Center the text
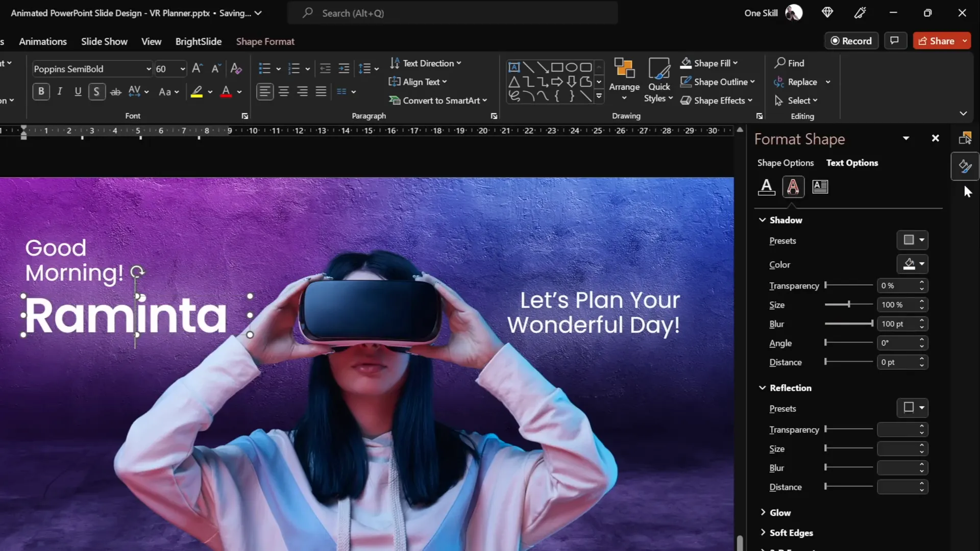 [284, 92]
